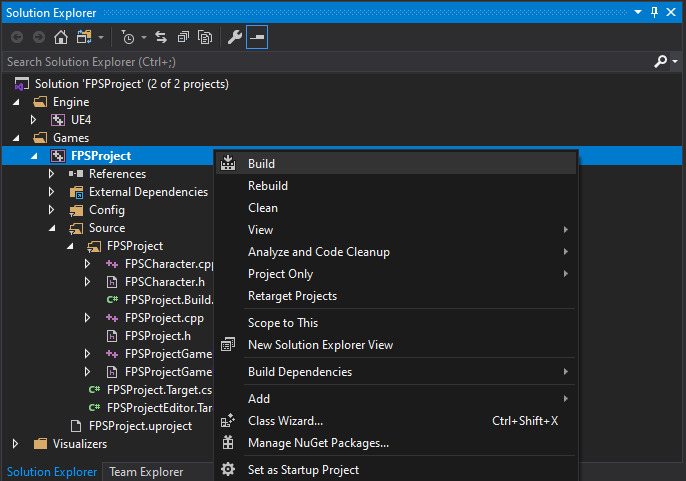Screen dimensions: 686x481
Task: Close the Solution Explorer panel
Action: 671,12
